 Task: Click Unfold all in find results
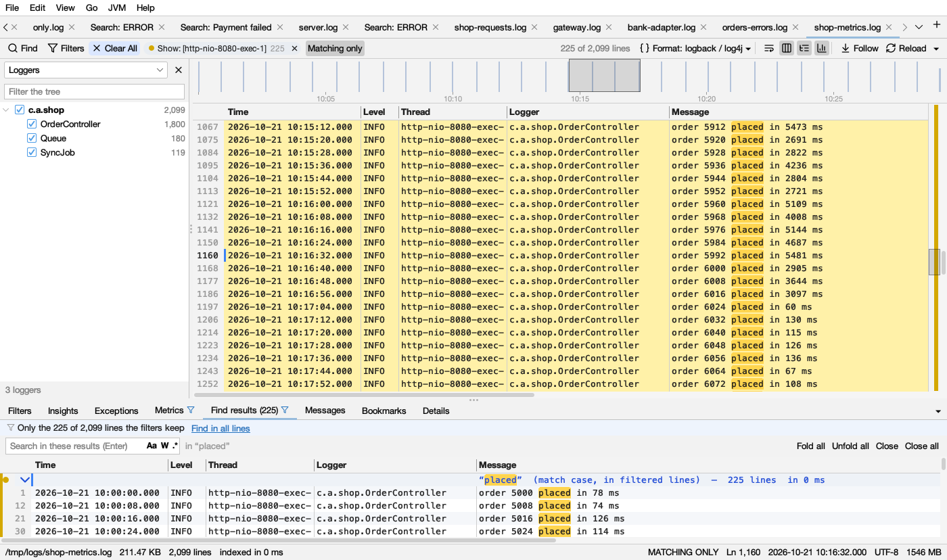(850, 446)
